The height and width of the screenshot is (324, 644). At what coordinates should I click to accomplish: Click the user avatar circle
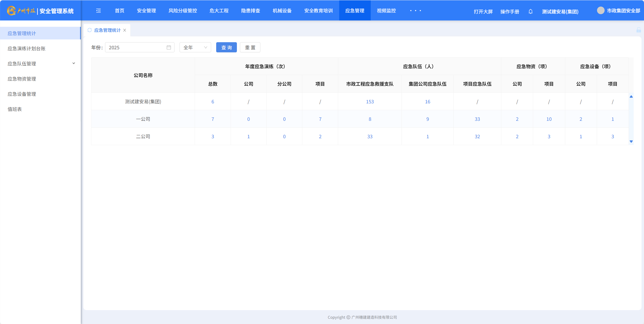click(601, 11)
